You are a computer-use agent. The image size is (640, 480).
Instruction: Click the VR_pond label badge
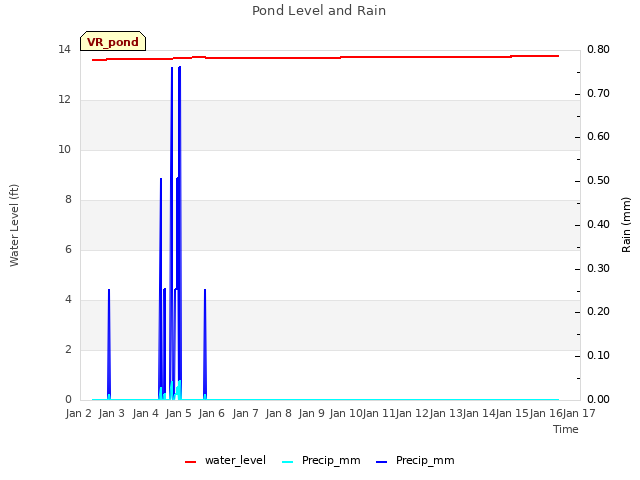point(113,41)
